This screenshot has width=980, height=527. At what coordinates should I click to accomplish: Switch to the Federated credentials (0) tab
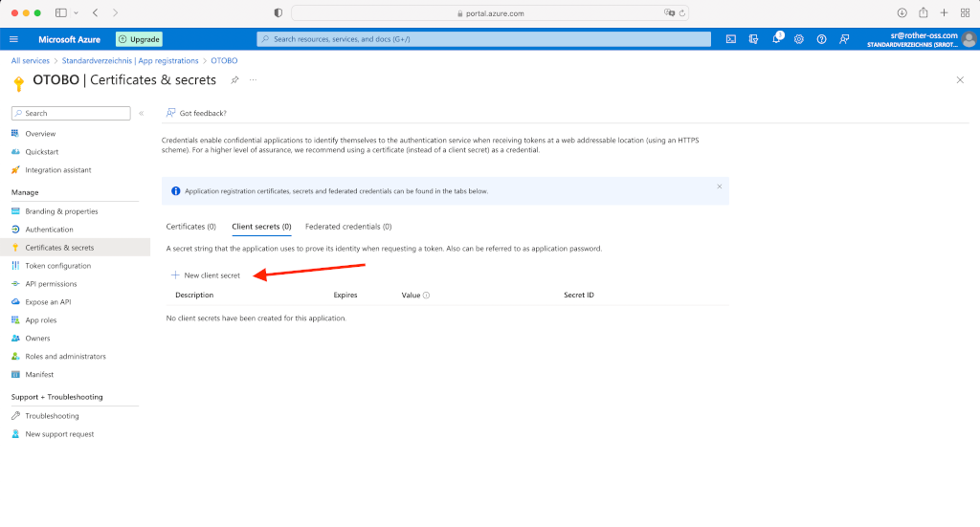coord(348,227)
